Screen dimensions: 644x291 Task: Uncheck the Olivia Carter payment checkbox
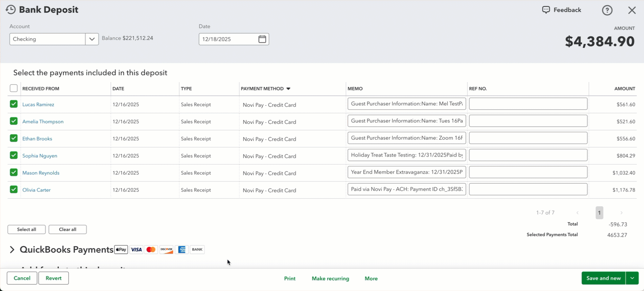14,190
